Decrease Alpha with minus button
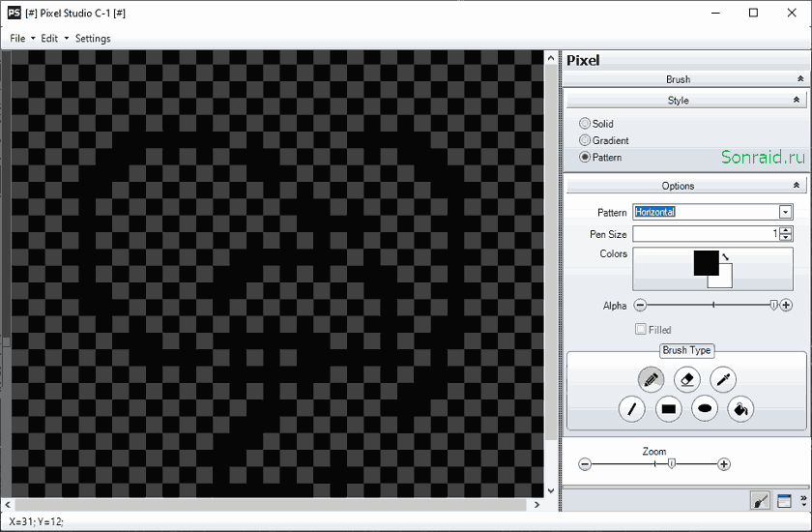812x532 pixels. 640,305
